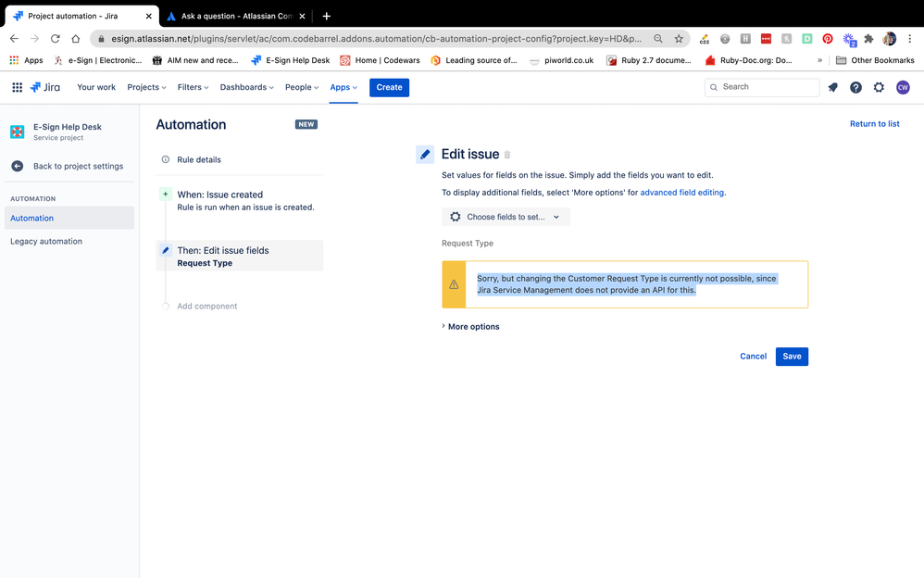Viewport: 924px width, 578px height.
Task: Switch to the Ask a question browser tab
Action: tap(236, 16)
